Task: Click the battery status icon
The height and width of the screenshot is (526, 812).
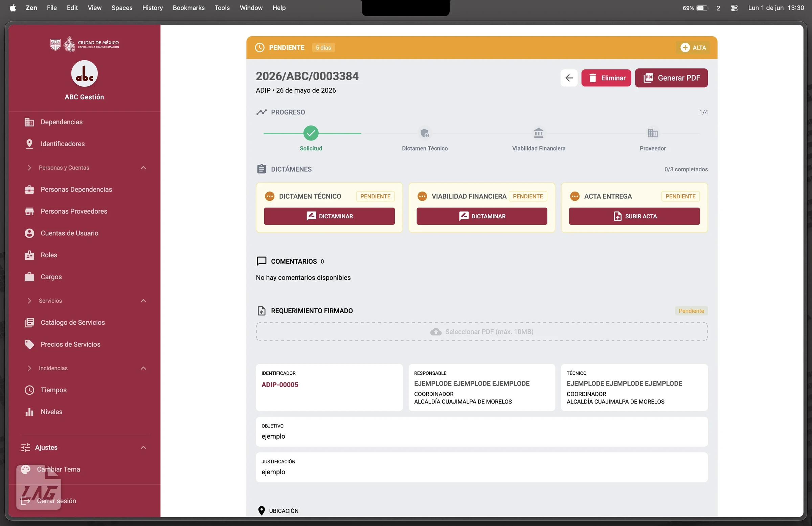Action: [702, 8]
